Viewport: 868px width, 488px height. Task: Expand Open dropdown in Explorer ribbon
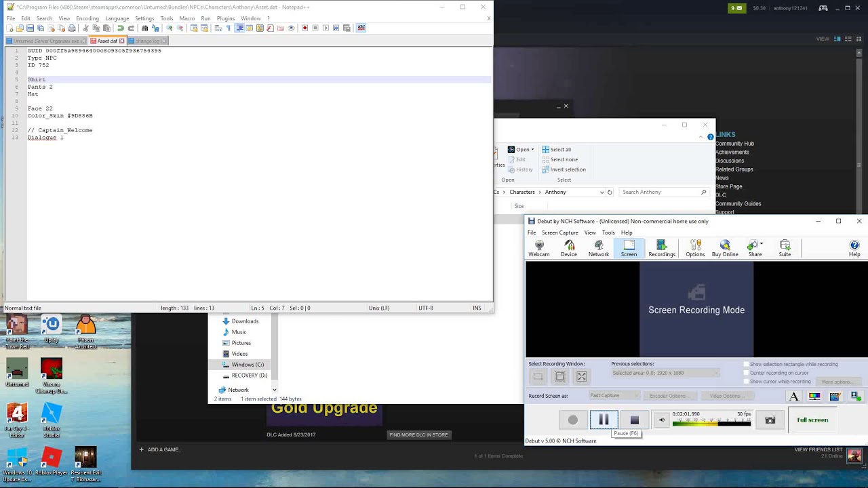(532, 150)
